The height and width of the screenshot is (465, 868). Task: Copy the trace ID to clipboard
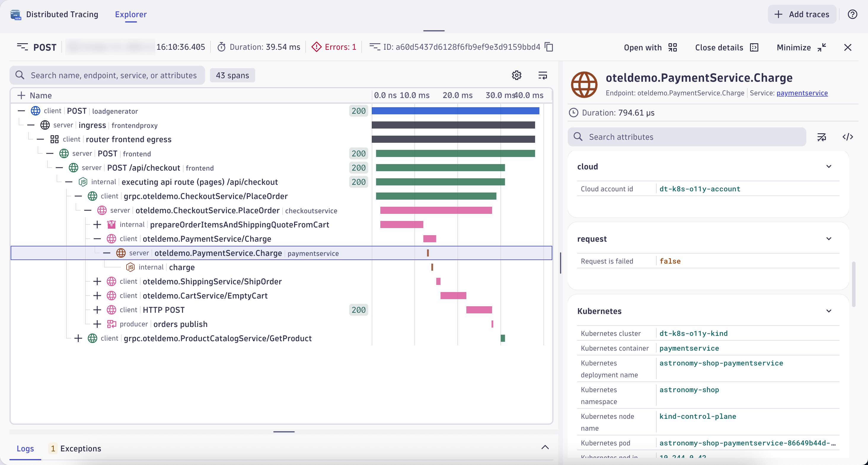(x=549, y=47)
